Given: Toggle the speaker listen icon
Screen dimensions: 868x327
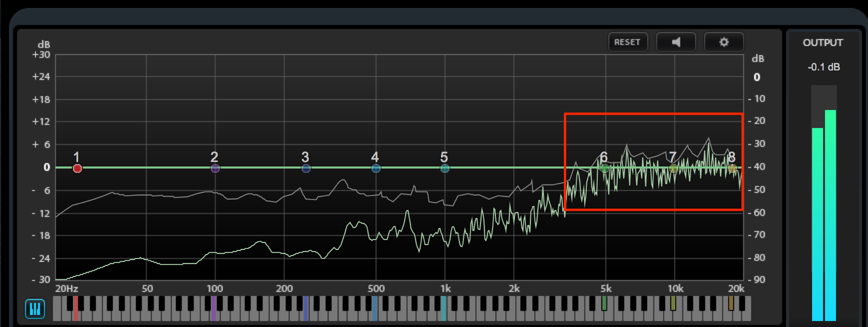Looking at the screenshot, I should click(676, 42).
